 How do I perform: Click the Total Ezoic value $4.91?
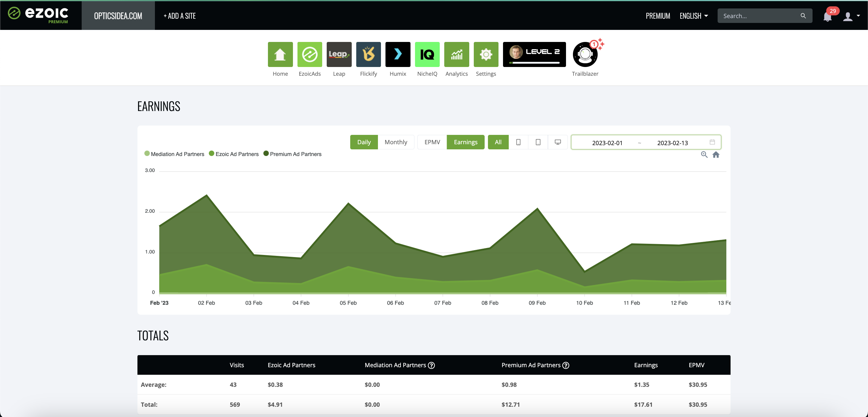pos(275,404)
